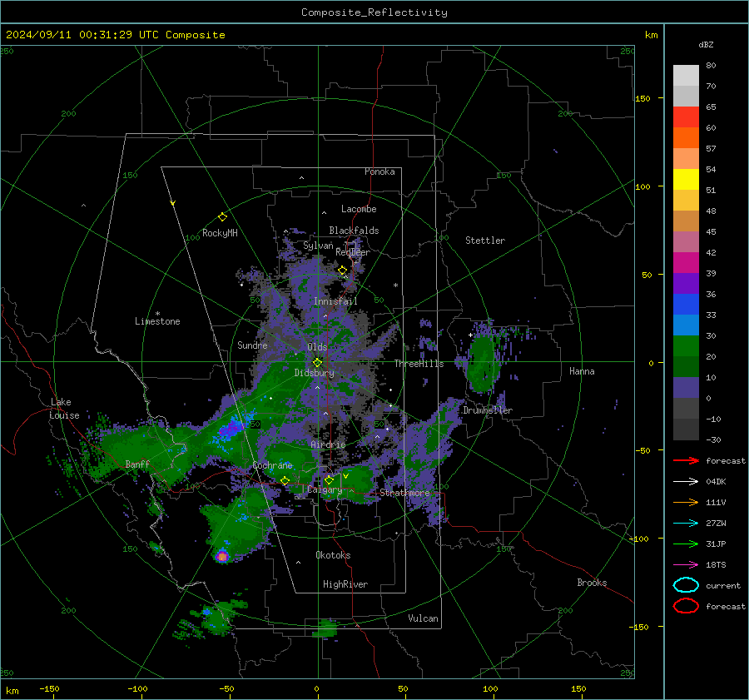Click the yellow radar-center marker near Olds

pos(317,363)
